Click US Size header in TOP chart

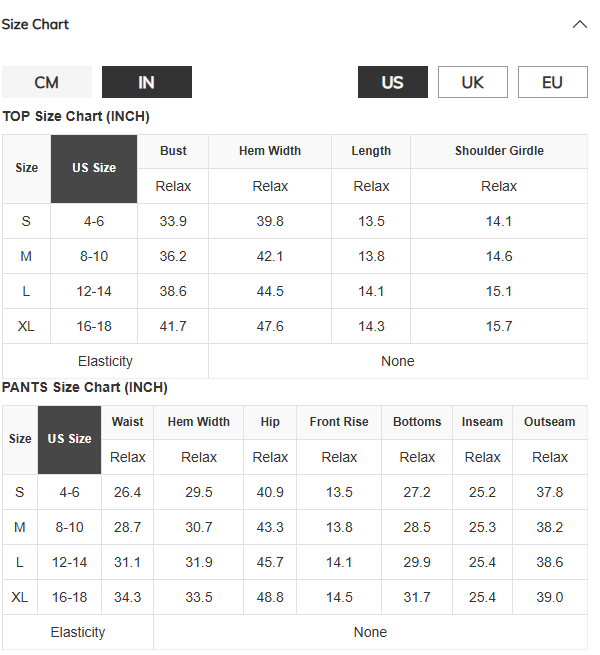click(x=94, y=168)
